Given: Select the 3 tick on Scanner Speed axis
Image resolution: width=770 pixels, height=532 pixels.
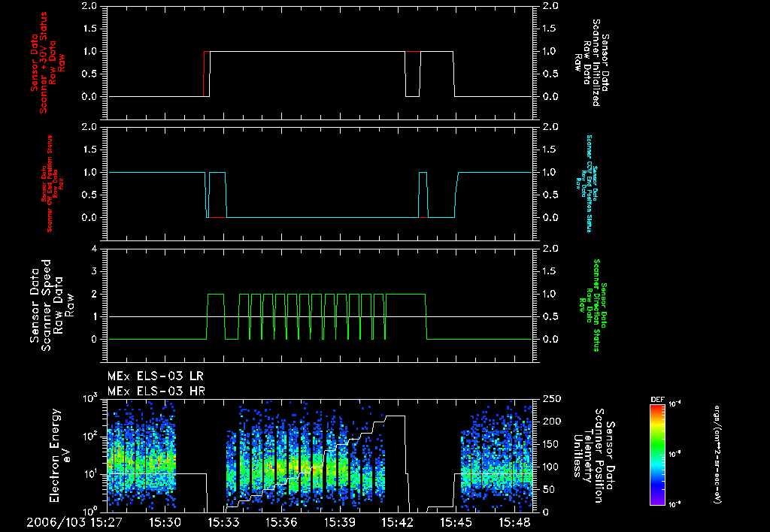Looking at the screenshot, I should [x=94, y=271].
